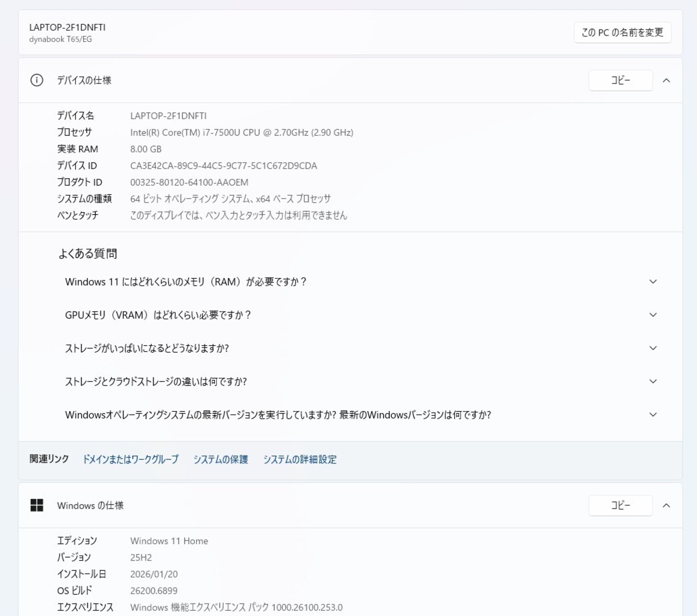This screenshot has width=697, height=616.
Task: Open the システムの詳細設定 link
Action: 299,459
